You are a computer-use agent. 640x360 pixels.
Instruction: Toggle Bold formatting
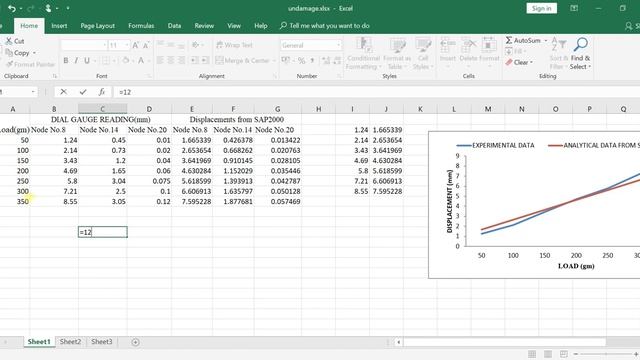66,60
